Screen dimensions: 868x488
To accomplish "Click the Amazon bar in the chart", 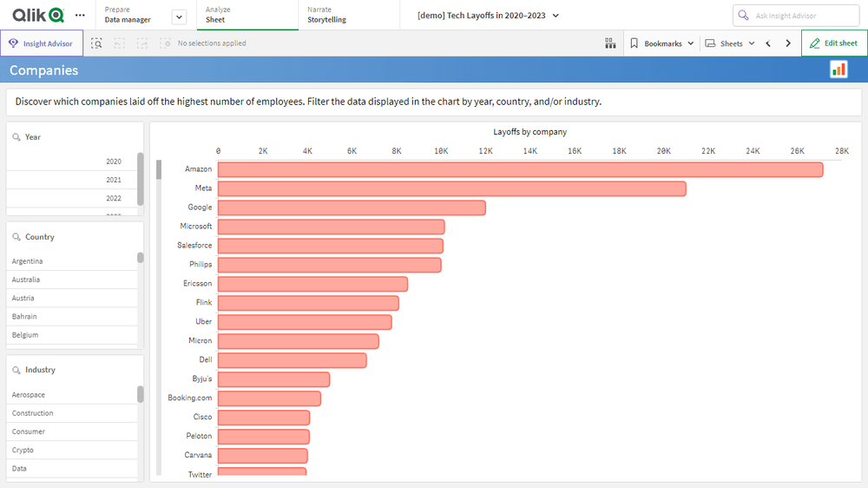I will [x=519, y=169].
